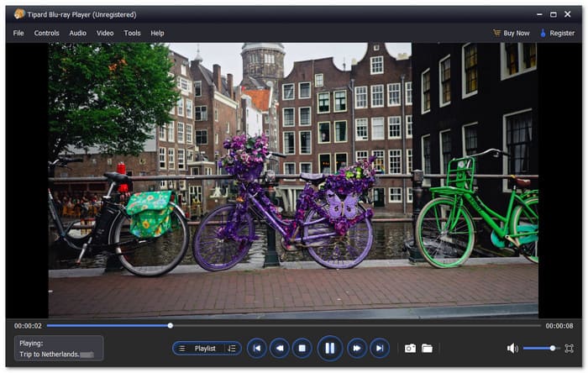Open the Tools menu
This screenshot has width=588, height=373.
point(132,33)
